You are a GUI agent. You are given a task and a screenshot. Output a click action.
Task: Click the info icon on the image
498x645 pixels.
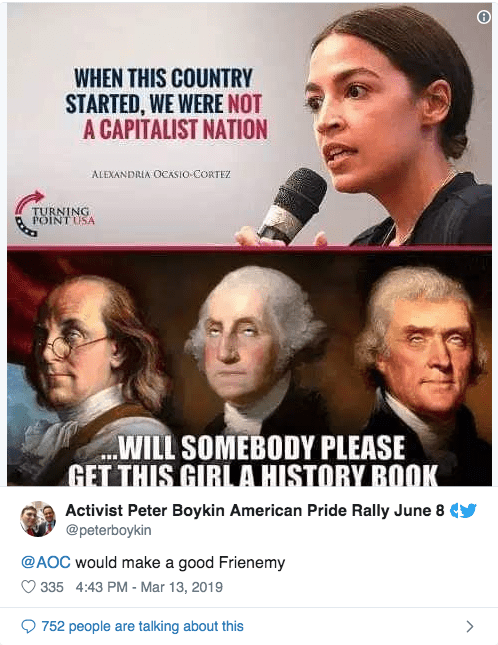(x=484, y=17)
